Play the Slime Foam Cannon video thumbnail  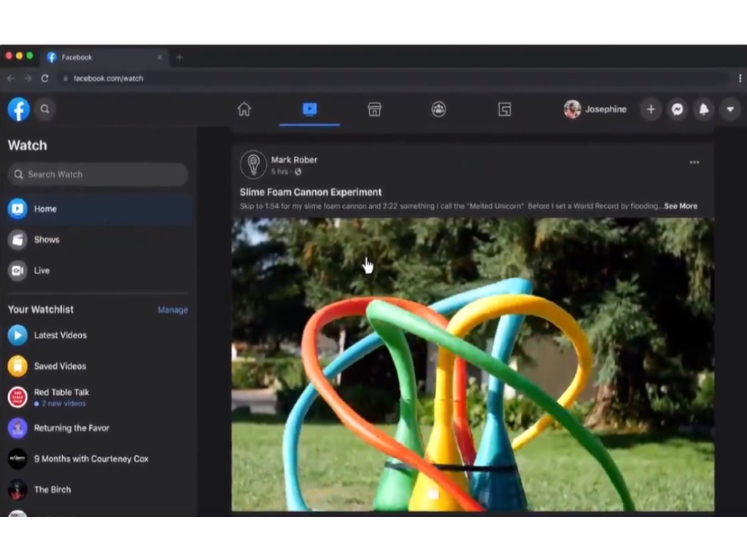(473, 365)
